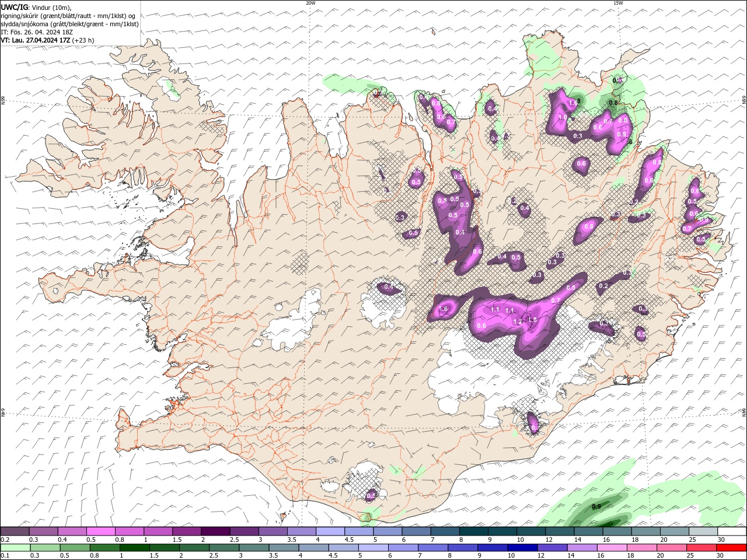Select the purple 1.5 swatch in the snow scale

click(187, 531)
